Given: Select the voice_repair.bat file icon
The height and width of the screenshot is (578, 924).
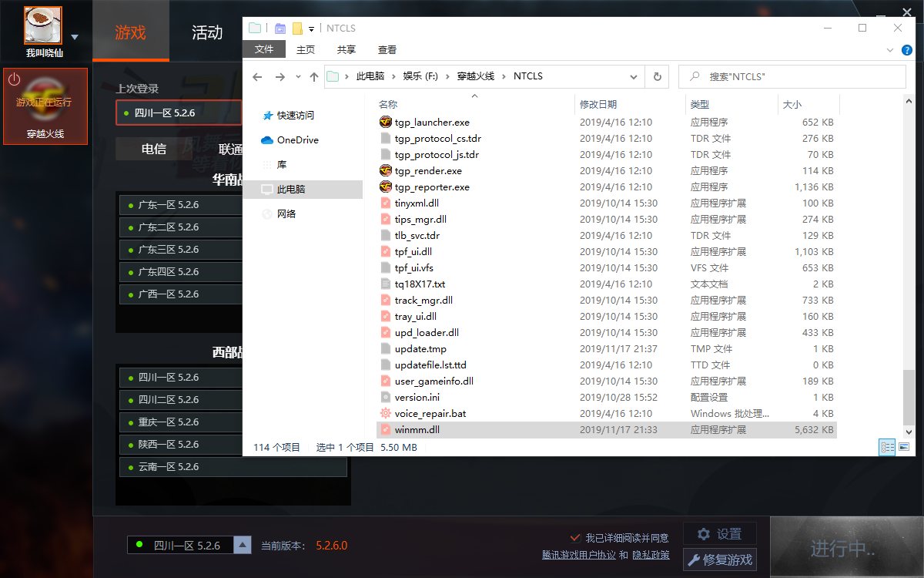Looking at the screenshot, I should coord(386,413).
